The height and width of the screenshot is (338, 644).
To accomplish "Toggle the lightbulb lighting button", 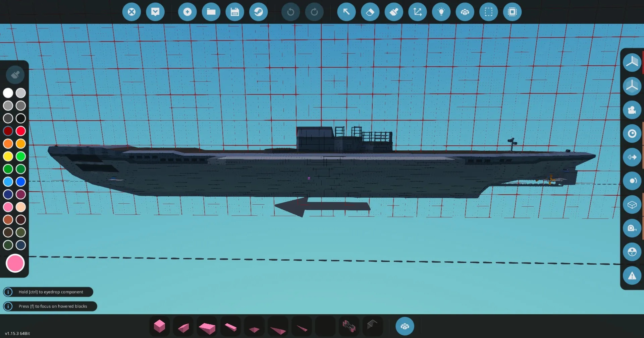I will [x=441, y=12].
